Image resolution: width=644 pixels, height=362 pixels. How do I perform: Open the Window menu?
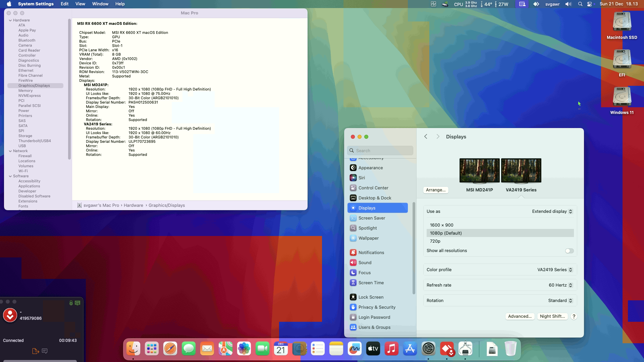pyautogui.click(x=100, y=4)
